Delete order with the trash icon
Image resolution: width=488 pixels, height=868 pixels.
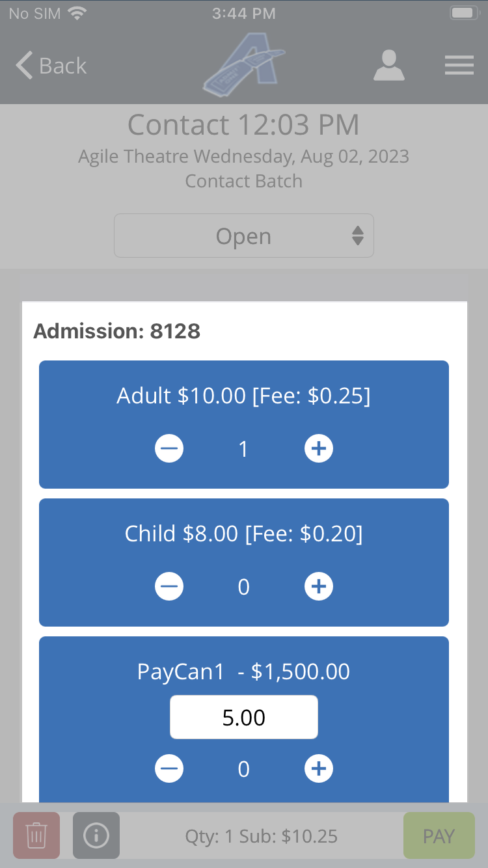[36, 835]
